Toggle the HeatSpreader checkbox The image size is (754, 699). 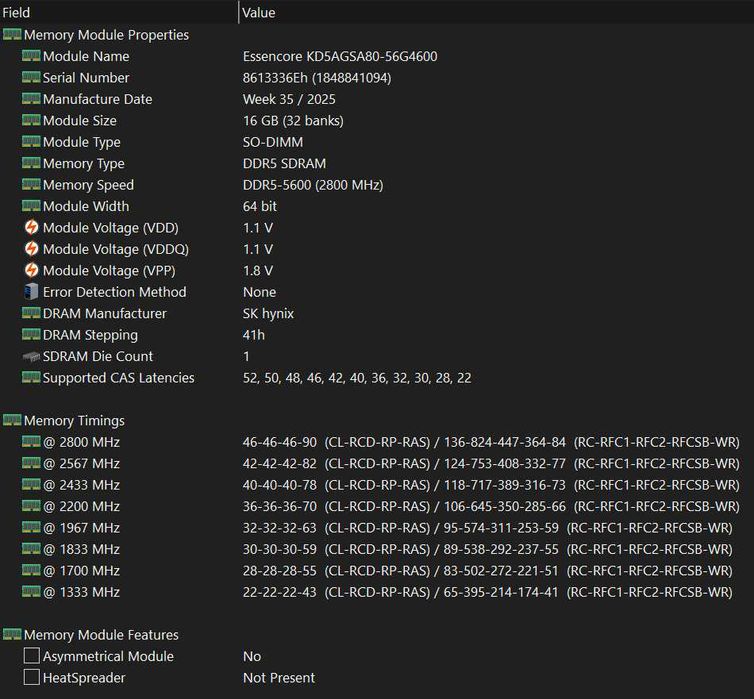click(x=32, y=678)
